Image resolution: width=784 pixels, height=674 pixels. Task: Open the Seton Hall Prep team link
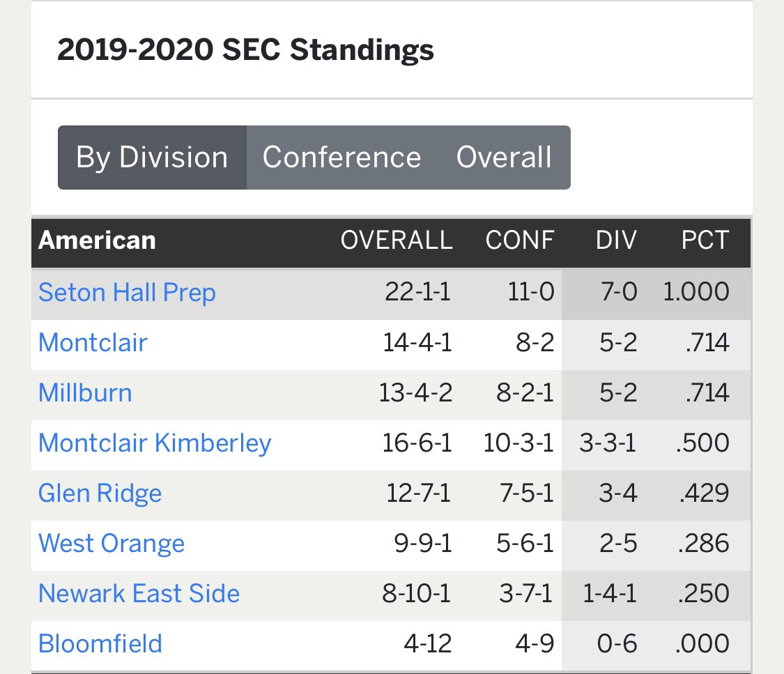click(127, 292)
